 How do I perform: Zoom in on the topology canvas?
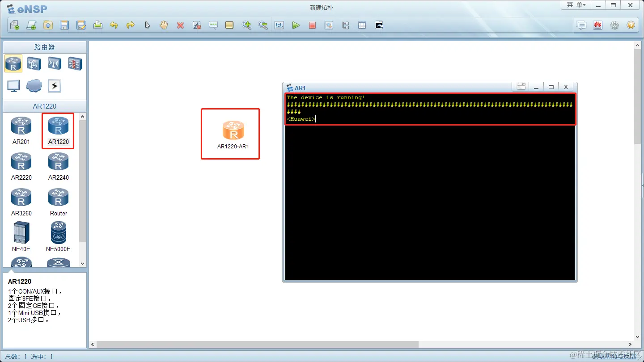246,25
